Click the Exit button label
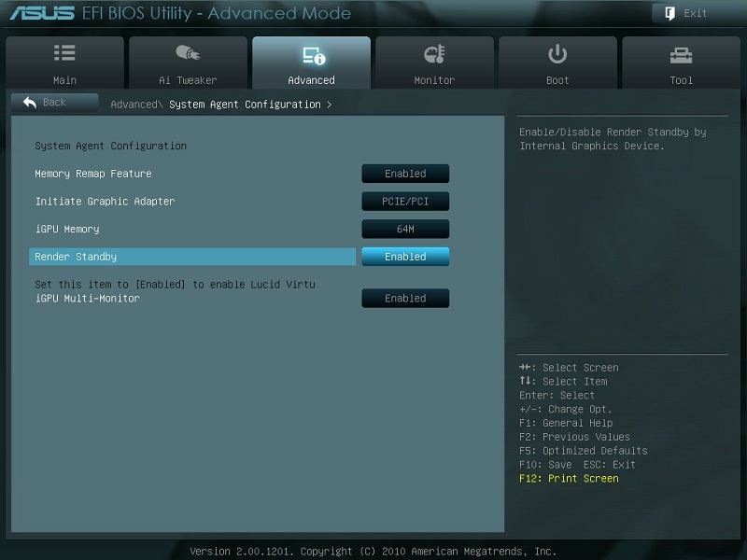The width and height of the screenshot is (747, 560). [695, 13]
